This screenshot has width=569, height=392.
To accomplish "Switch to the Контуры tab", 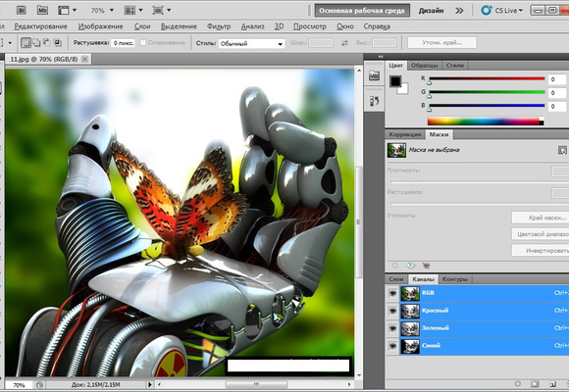I will [x=455, y=279].
